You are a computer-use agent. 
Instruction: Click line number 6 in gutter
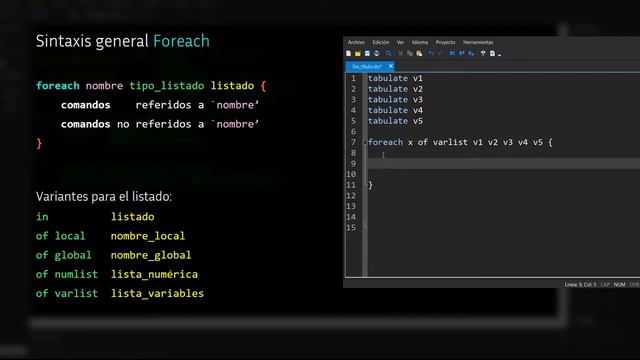(x=353, y=131)
